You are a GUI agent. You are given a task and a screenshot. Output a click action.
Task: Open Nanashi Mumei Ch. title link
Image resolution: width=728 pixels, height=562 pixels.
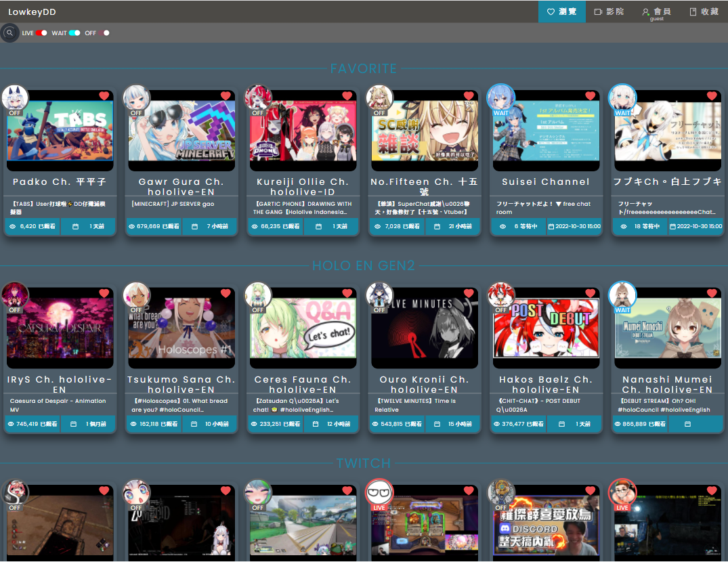(x=667, y=384)
